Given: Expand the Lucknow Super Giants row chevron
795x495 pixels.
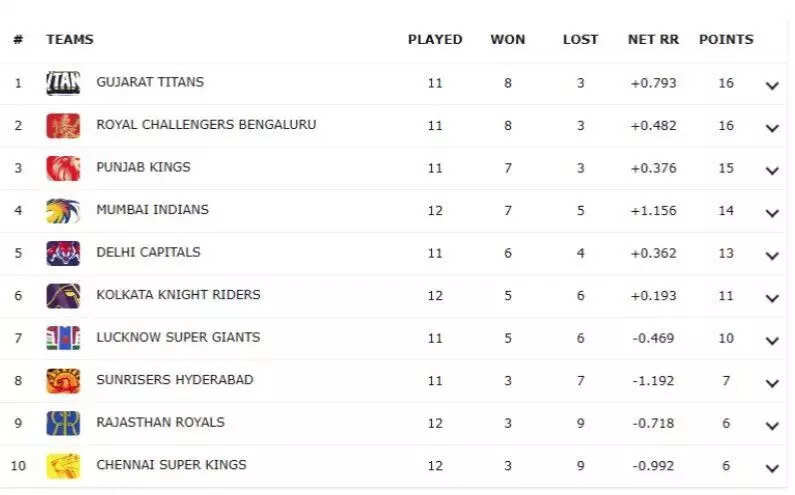Looking at the screenshot, I should click(x=772, y=341).
